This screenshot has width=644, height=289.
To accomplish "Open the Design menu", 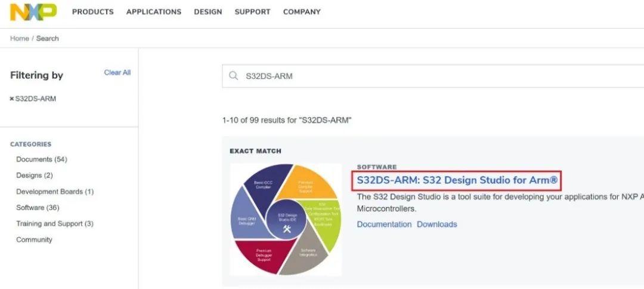I will click(208, 12).
